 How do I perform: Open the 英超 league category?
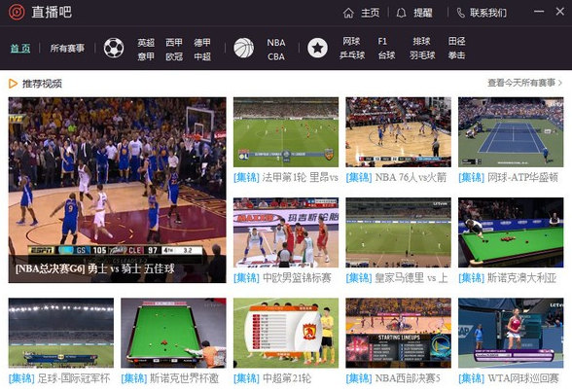(146, 42)
